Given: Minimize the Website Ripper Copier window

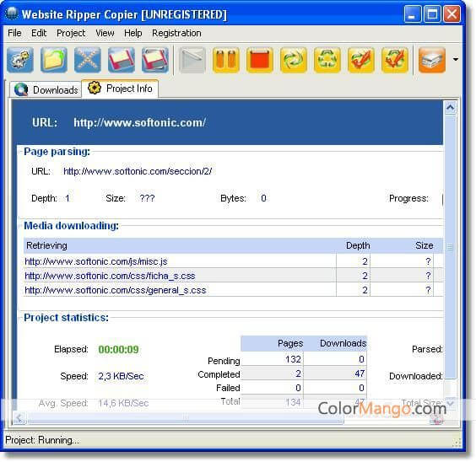Looking at the screenshot, I should [x=412, y=14].
